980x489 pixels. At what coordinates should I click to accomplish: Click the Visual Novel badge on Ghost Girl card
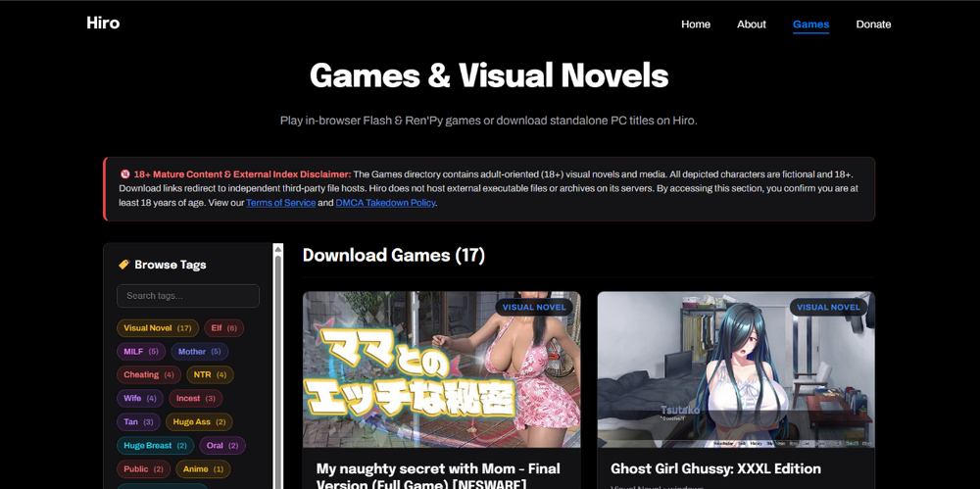[828, 307]
